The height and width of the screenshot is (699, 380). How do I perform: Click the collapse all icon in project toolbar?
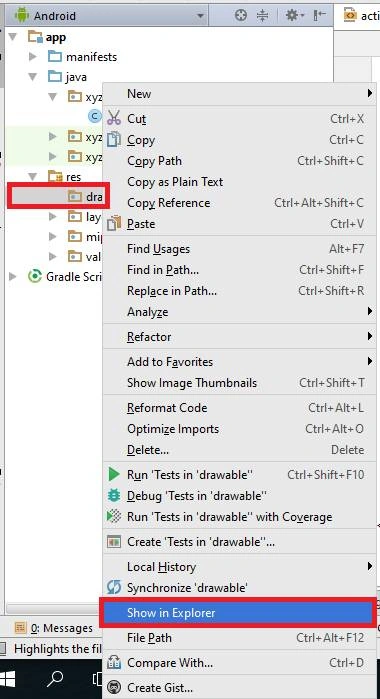click(x=263, y=16)
